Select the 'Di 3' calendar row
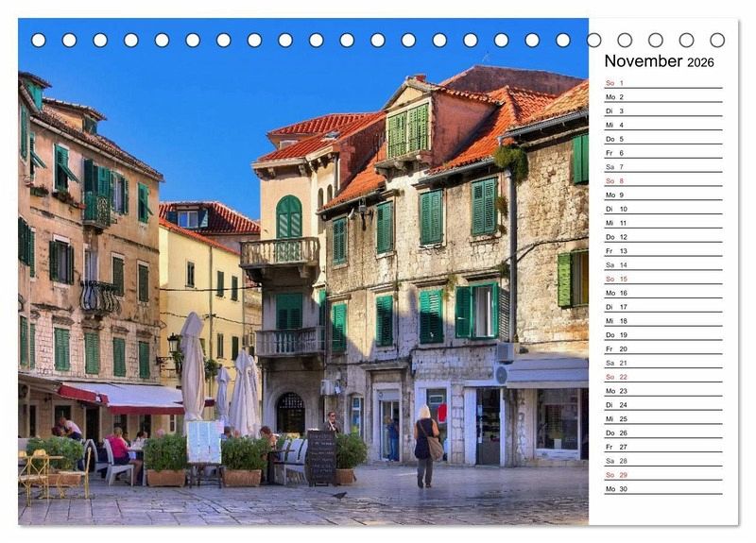Image resolution: width=756 pixels, height=543 pixels. [663, 110]
